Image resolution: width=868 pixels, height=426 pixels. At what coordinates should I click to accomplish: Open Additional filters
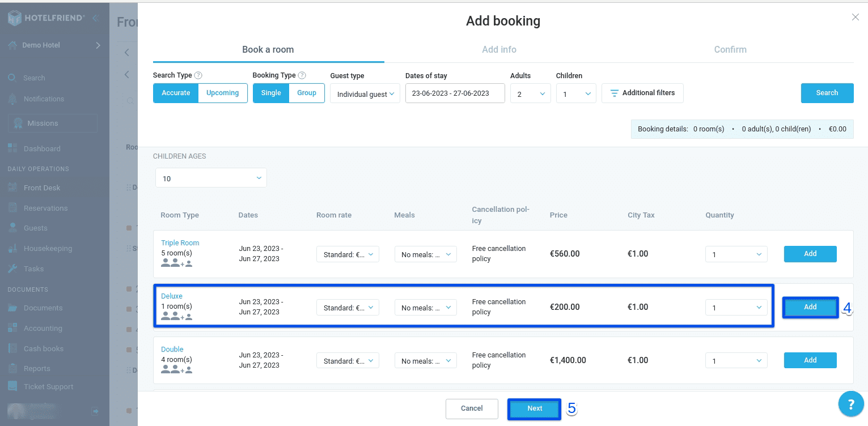[x=642, y=93]
